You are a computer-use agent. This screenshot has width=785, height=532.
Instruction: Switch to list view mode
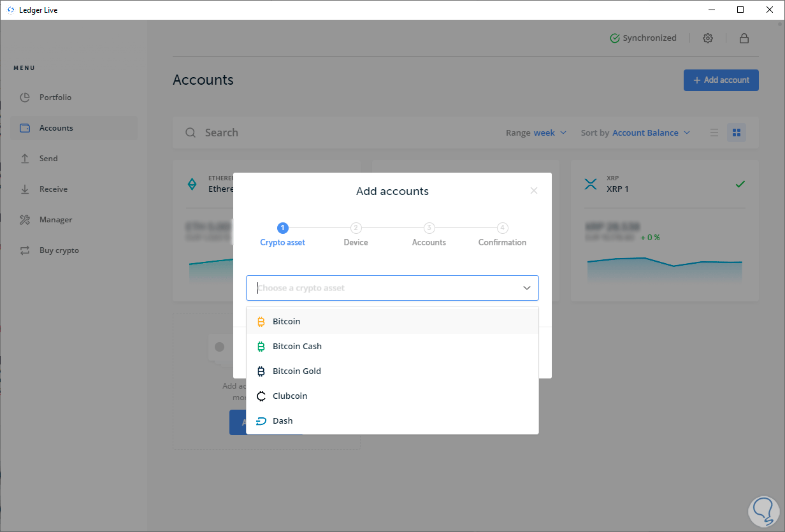point(714,133)
